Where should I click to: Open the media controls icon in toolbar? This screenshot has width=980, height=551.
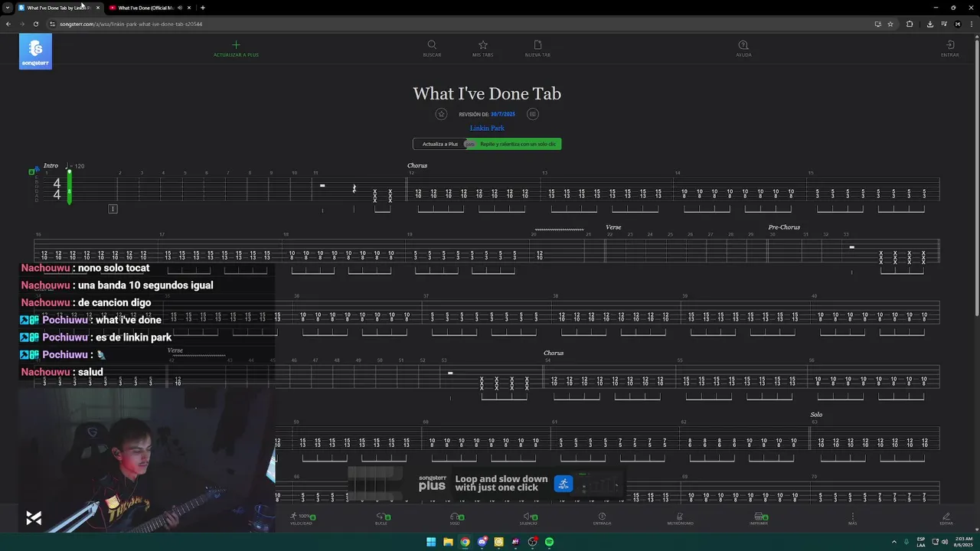pos(943,24)
